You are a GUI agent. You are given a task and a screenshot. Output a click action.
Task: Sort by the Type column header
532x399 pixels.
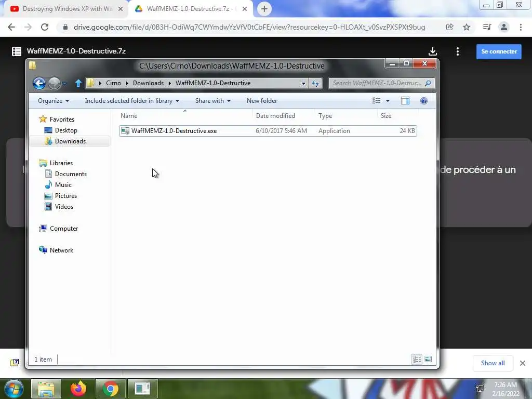pos(345,116)
